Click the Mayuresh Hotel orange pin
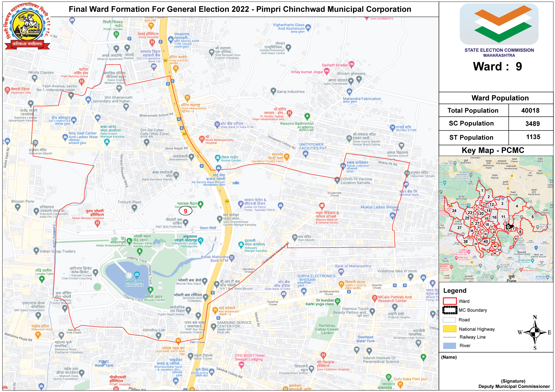The image size is (555, 392). coord(38,335)
